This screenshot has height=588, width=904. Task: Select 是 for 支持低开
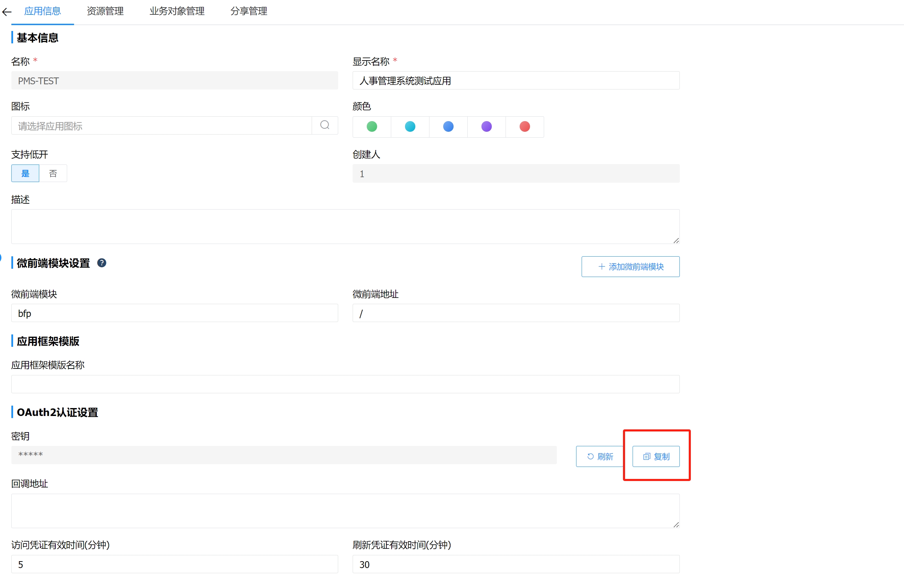pos(25,173)
